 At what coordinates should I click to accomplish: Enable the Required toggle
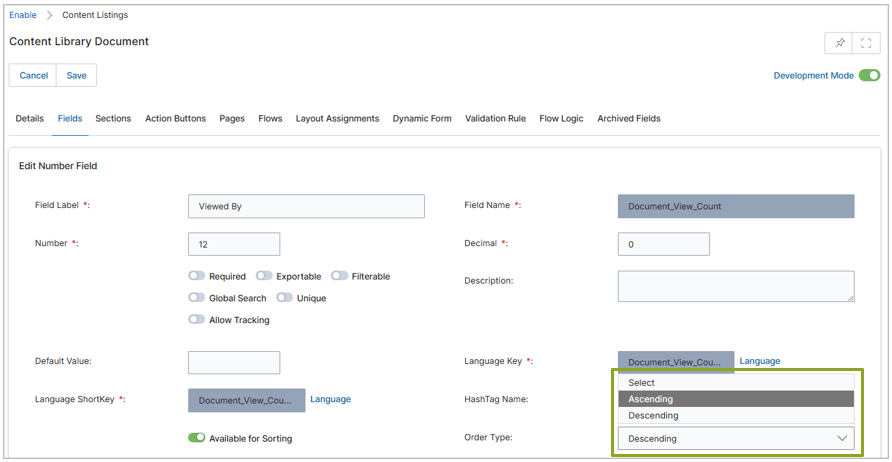(x=197, y=276)
